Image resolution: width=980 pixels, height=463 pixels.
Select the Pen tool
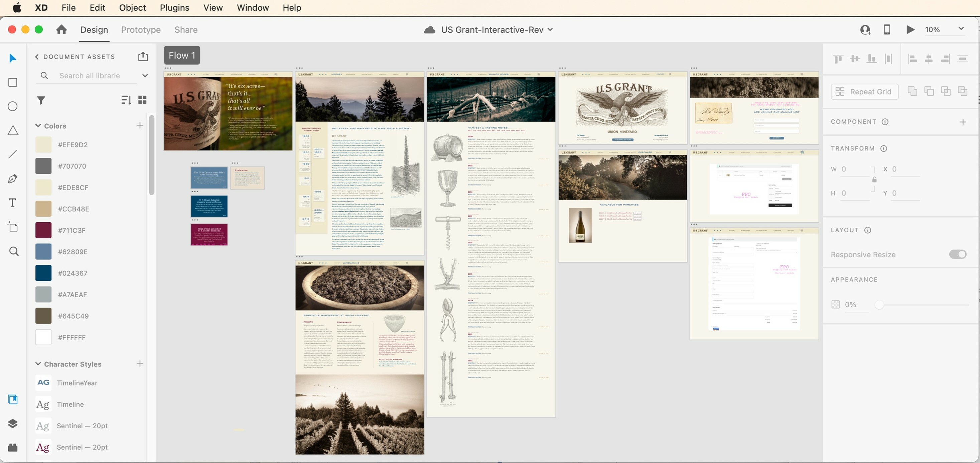tap(13, 178)
